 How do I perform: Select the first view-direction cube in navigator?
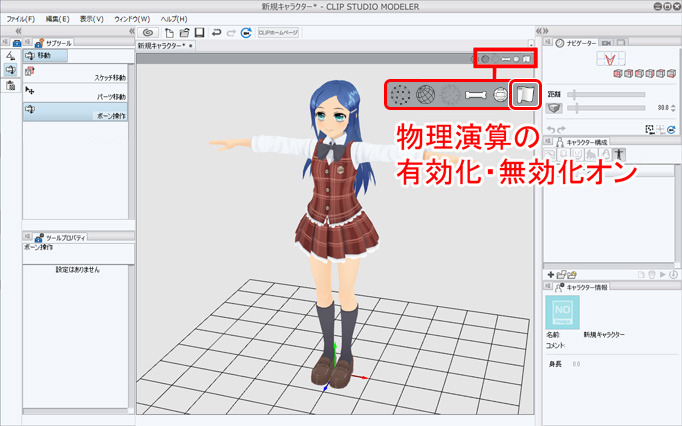(617, 74)
